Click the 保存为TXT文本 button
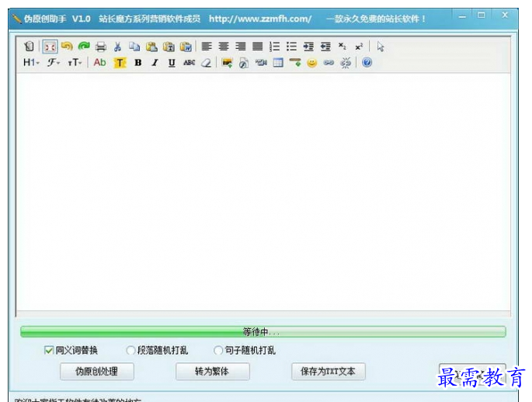This screenshot has height=402, width=532. click(329, 371)
